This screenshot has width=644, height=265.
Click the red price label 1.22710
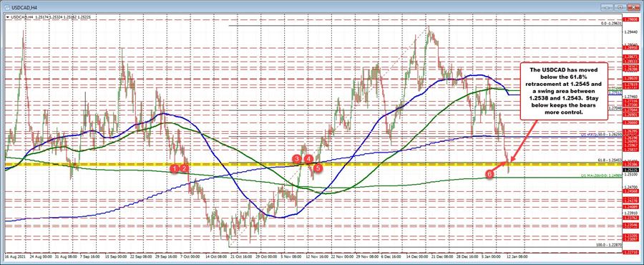(632, 252)
